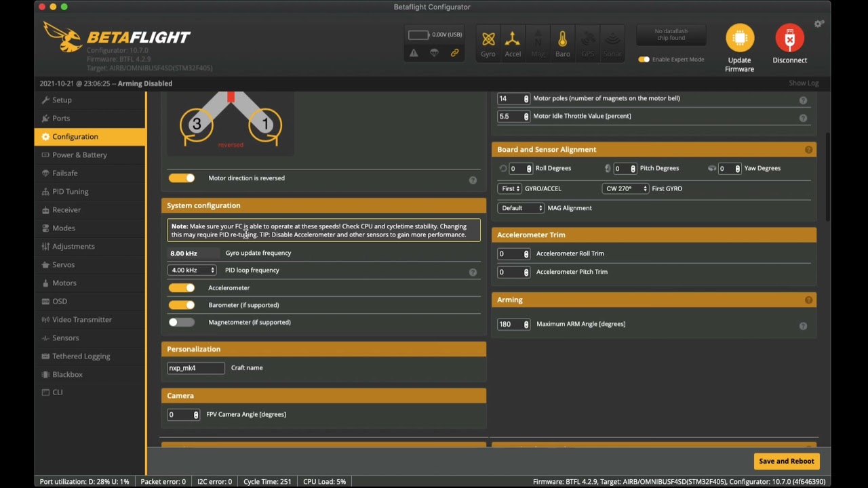Enable the Magnetometer switch
This screenshot has width=868, height=488.
click(182, 323)
